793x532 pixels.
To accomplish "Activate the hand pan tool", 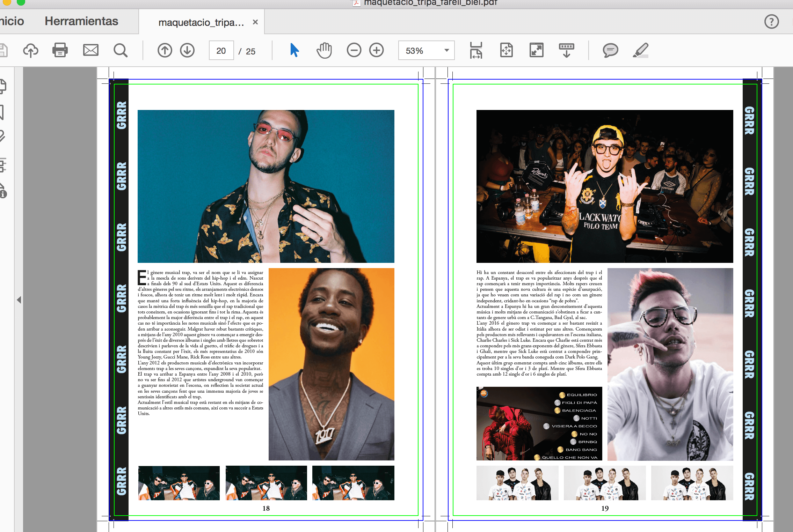I will click(x=324, y=50).
